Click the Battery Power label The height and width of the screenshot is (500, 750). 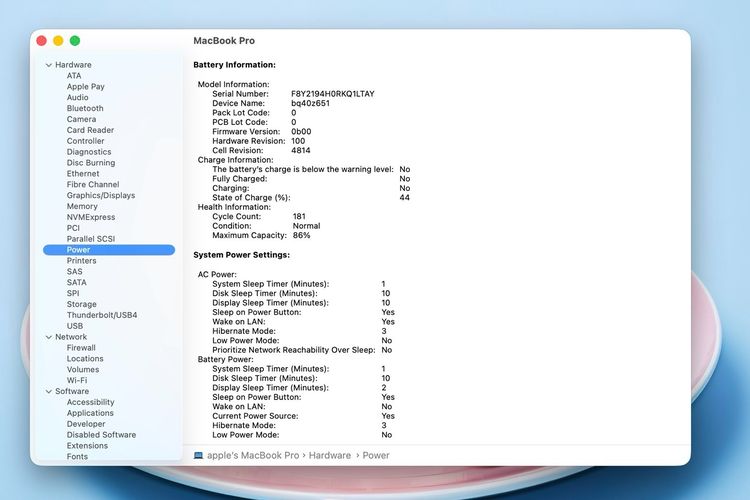[226, 359]
